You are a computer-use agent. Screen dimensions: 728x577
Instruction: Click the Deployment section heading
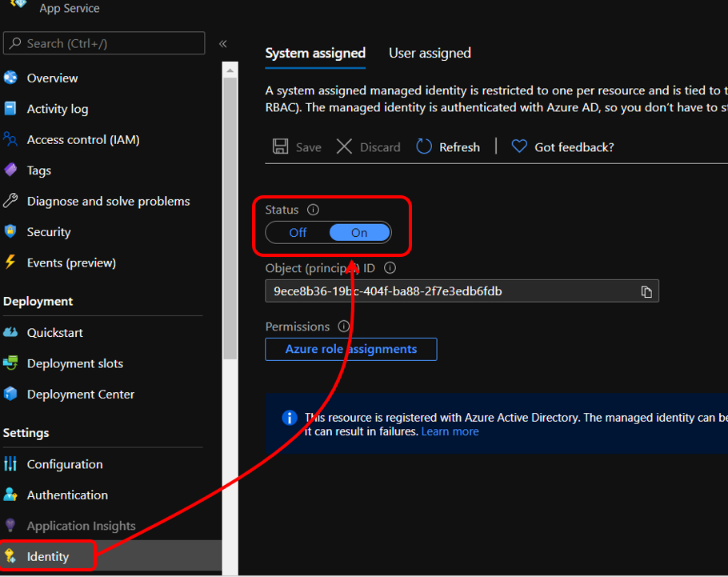point(38,302)
